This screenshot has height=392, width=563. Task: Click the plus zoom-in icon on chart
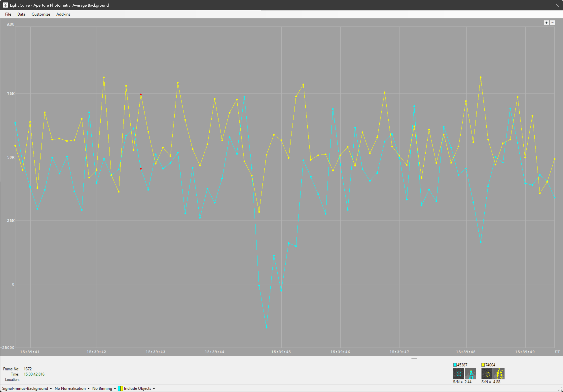[546, 22]
